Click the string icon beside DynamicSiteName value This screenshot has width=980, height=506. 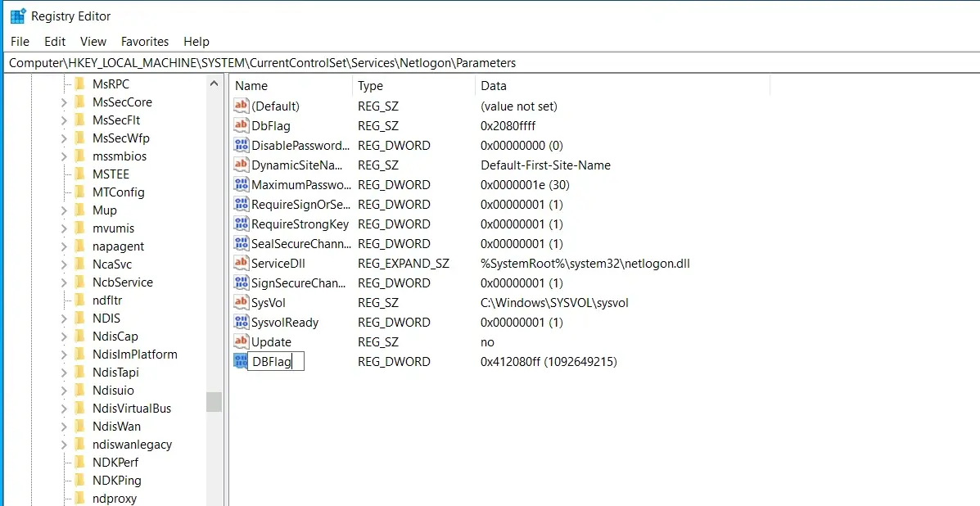coord(242,165)
